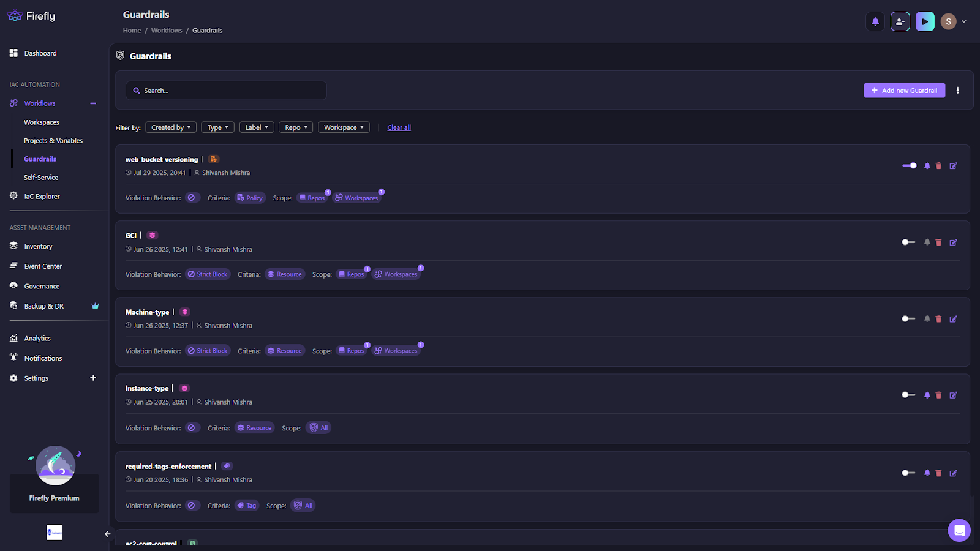The height and width of the screenshot is (551, 980).
Task: Go to Self-Service in the sidebar
Action: pos(41,178)
